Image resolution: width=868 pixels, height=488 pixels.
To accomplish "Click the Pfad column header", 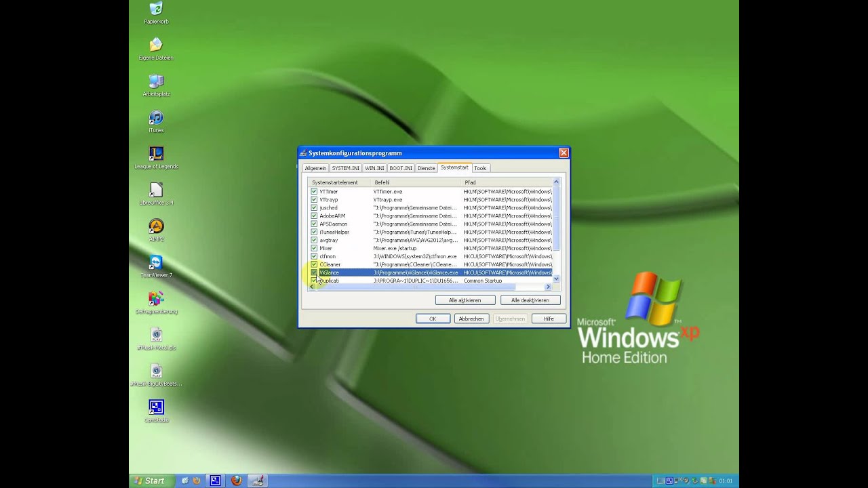I will (x=507, y=182).
